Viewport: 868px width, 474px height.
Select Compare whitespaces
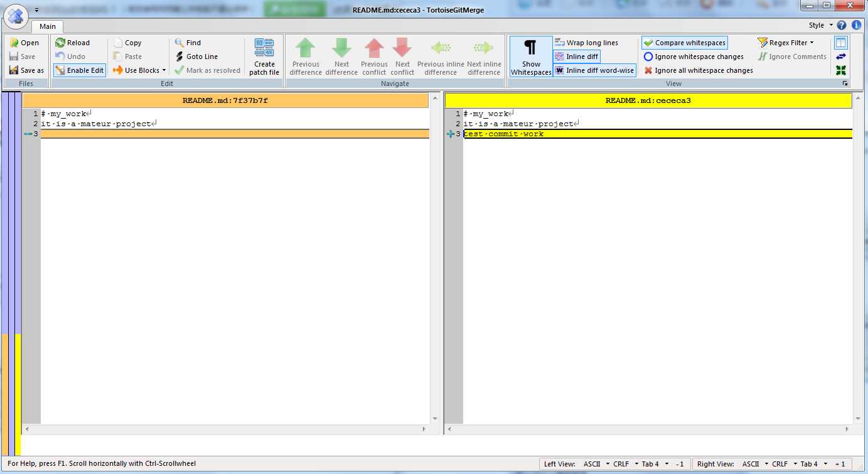coord(685,43)
